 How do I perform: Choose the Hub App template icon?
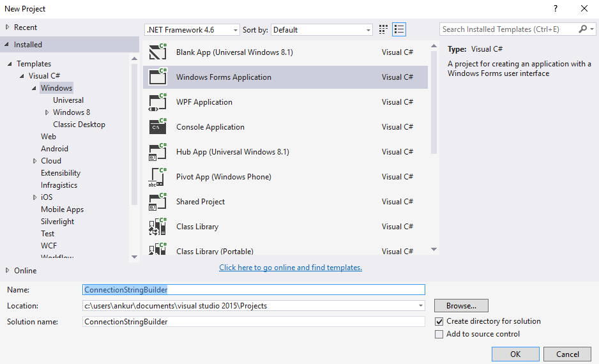157,152
